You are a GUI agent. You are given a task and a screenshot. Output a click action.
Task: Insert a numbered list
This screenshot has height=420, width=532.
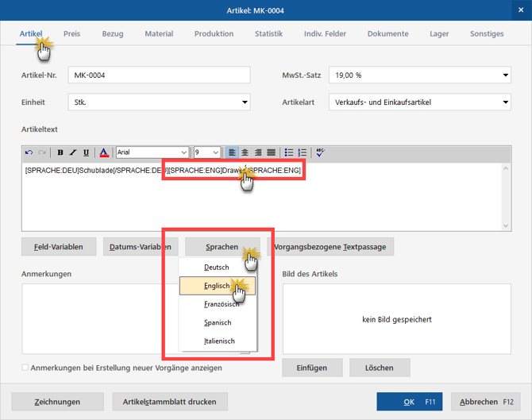click(302, 152)
